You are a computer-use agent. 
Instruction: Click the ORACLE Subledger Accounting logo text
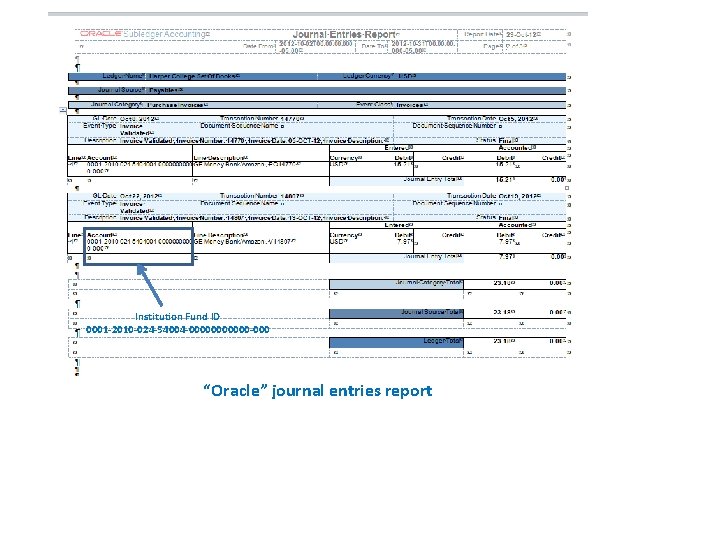pos(144,34)
